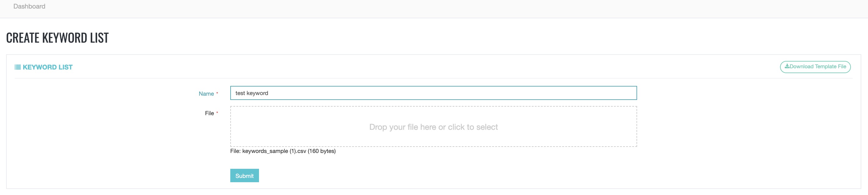Submit the keyword list form
Screen dimensions: 868x195
coord(244,175)
